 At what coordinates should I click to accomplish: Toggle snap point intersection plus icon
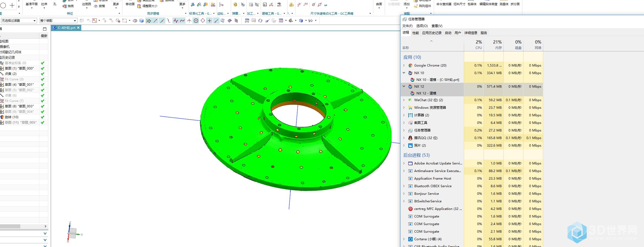tap(209, 21)
